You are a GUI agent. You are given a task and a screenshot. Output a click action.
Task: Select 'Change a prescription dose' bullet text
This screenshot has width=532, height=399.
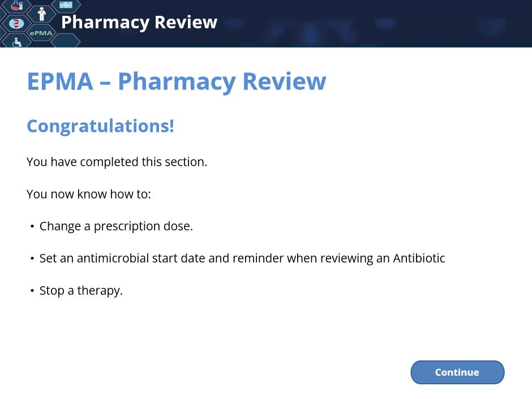pos(116,226)
